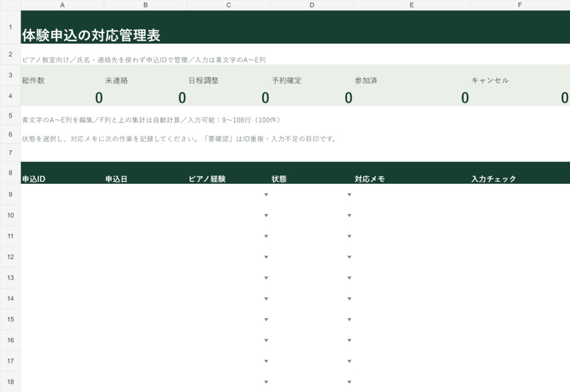This screenshot has width=570, height=392.
Task: Open the ピアノ経験 dropdown in row 9
Action: coord(266,195)
